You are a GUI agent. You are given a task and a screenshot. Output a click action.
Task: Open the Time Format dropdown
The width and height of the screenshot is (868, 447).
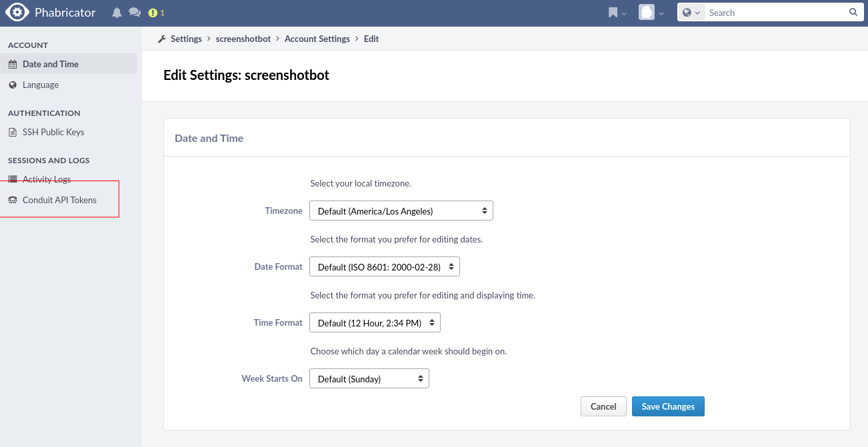tap(375, 323)
